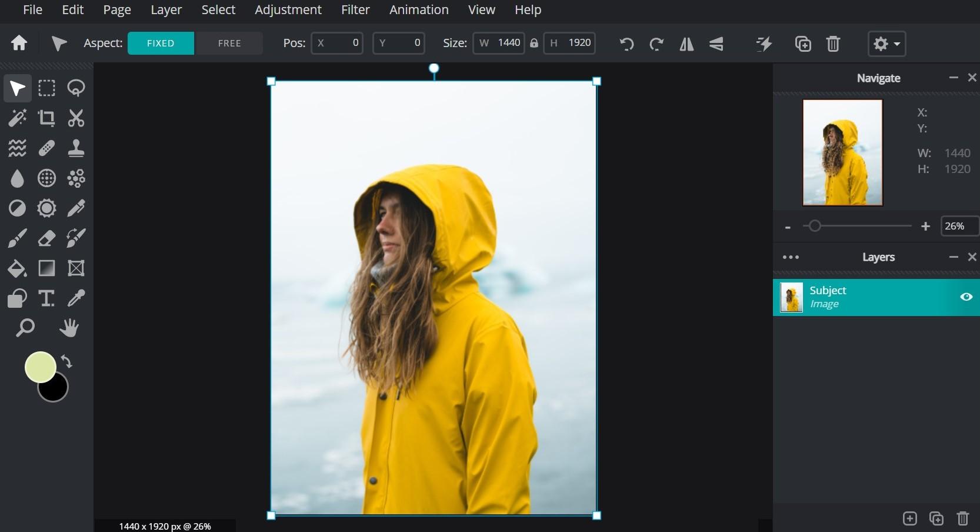The height and width of the screenshot is (532, 980).
Task: Select the Text tool
Action: pos(46,298)
